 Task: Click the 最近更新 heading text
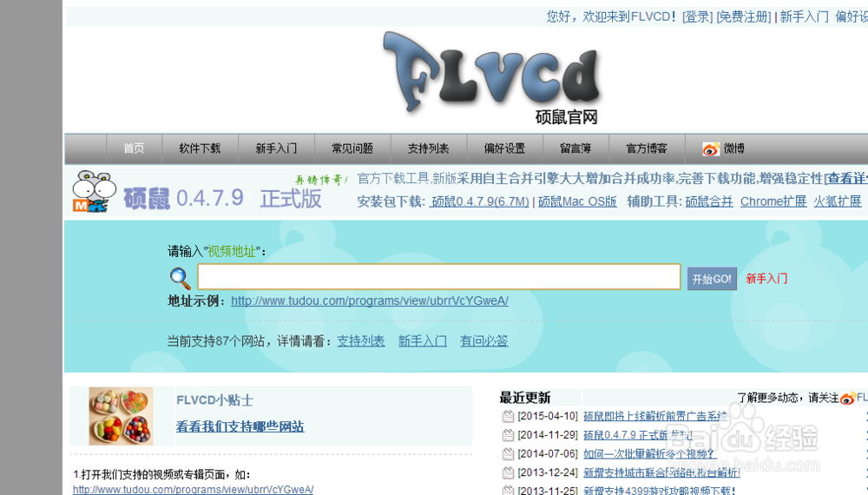coord(525,398)
